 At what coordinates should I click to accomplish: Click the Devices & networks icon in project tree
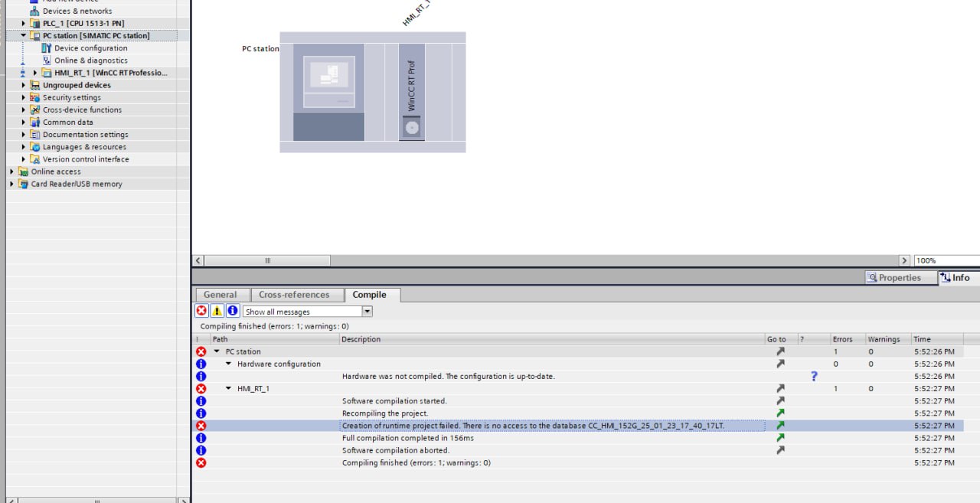point(34,11)
